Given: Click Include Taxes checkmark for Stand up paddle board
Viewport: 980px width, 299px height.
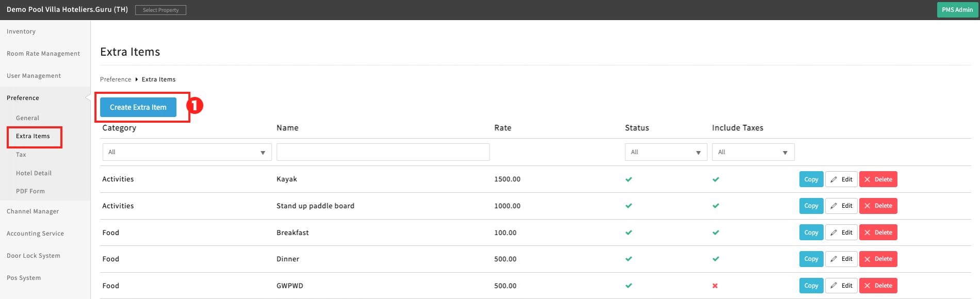Looking at the screenshot, I should 715,206.
